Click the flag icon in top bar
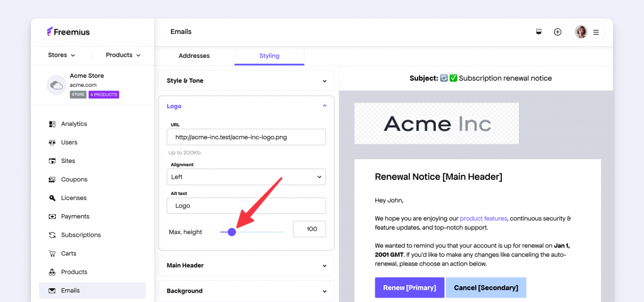Viewport: 644px width, 302px height. [x=539, y=31]
